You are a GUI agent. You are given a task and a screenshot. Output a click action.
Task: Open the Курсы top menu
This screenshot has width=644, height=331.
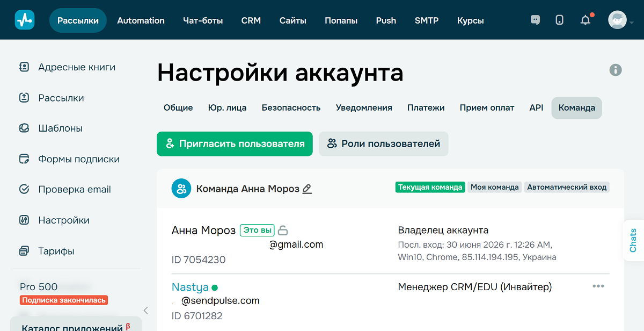point(471,20)
